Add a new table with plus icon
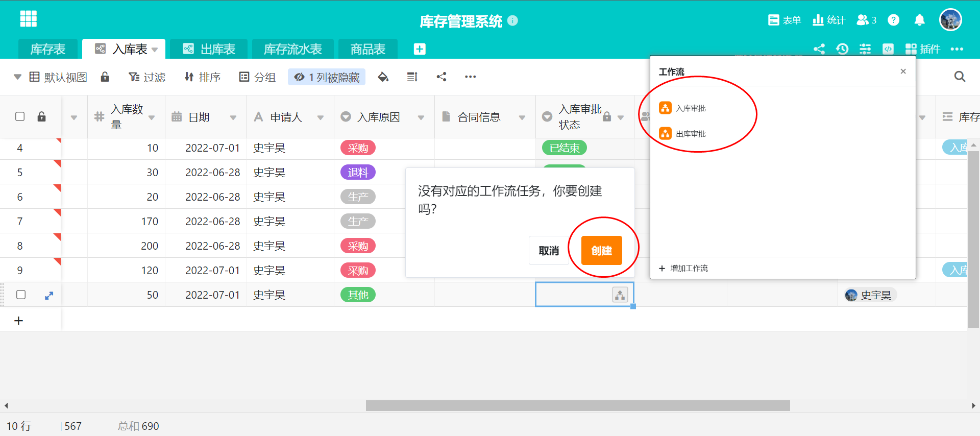 tap(420, 49)
